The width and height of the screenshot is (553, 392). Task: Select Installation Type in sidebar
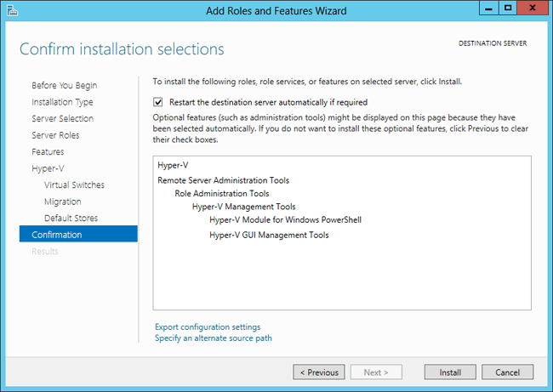(x=62, y=102)
